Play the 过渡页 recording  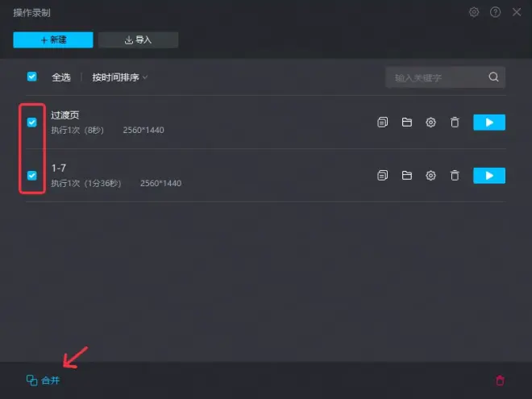[489, 123]
